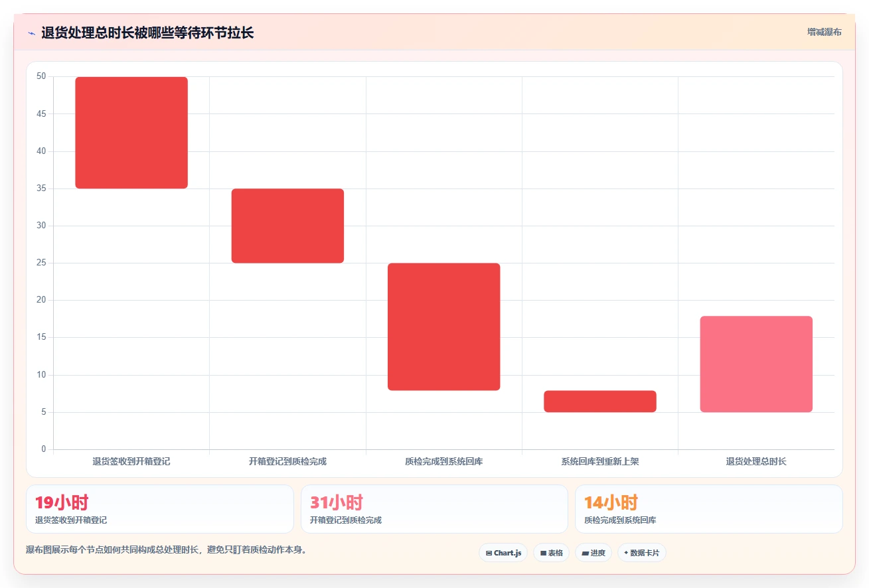
Task: Click the pink 退货处理总时长 total bar
Action: [x=756, y=364]
